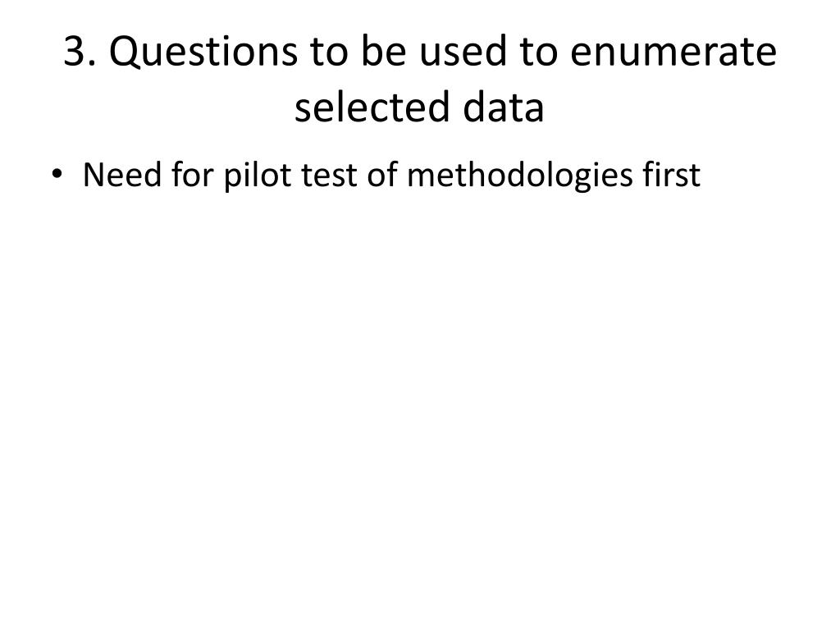840x630 pixels.
Task: Click the word "first" in the bullet
Action: pyautogui.click(x=668, y=176)
